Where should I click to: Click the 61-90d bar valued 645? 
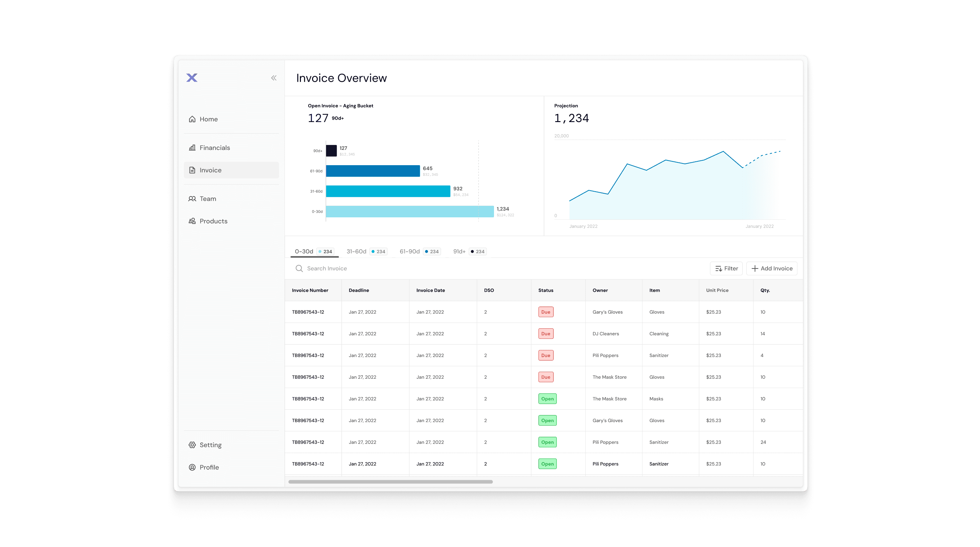(373, 171)
